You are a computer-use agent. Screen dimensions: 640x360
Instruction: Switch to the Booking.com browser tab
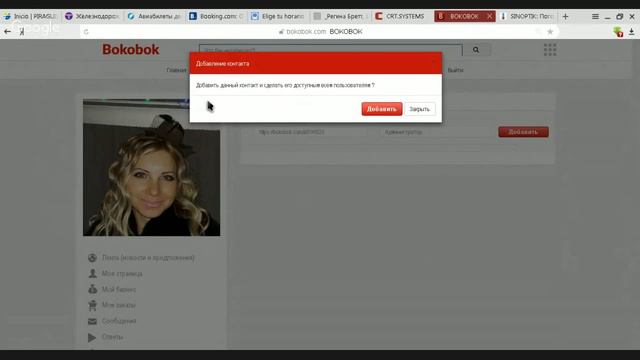pyautogui.click(x=216, y=16)
